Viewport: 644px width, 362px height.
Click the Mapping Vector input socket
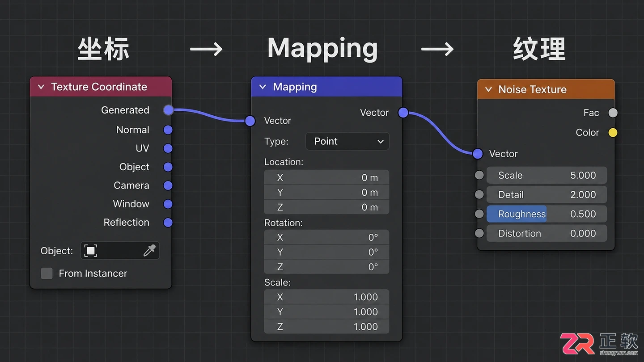[x=250, y=121]
